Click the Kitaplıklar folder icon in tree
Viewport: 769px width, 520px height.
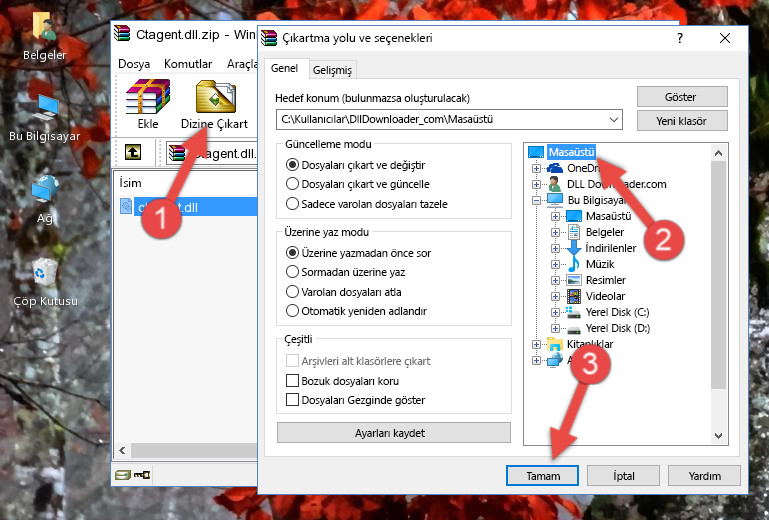click(x=555, y=344)
